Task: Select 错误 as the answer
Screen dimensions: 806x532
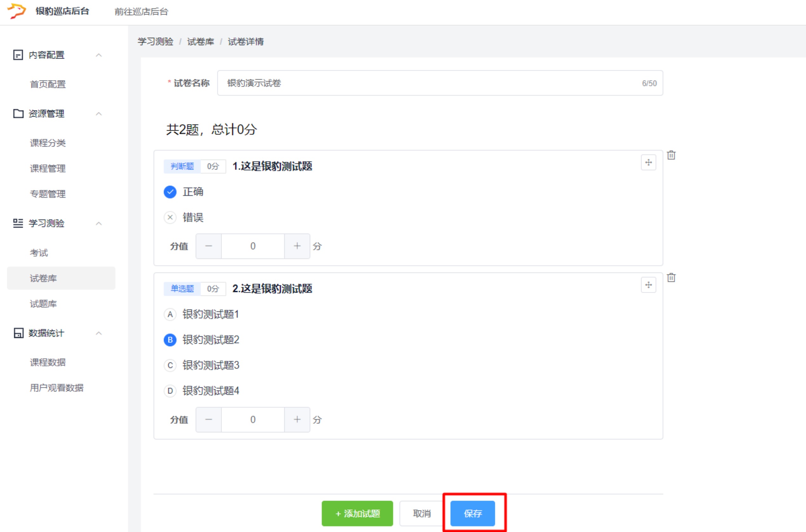Action: [x=170, y=217]
